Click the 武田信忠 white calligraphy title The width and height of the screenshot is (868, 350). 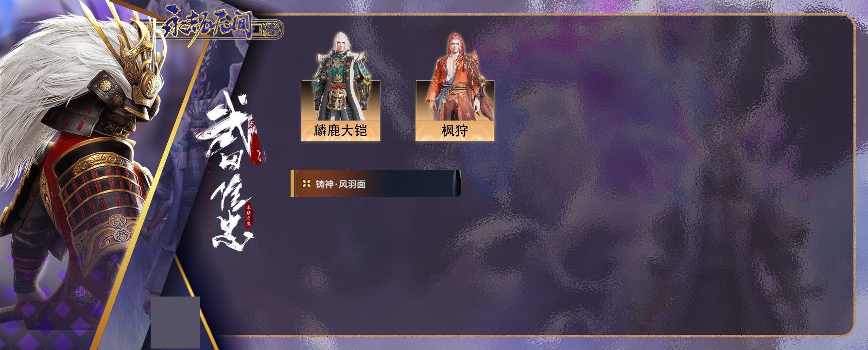(226, 180)
